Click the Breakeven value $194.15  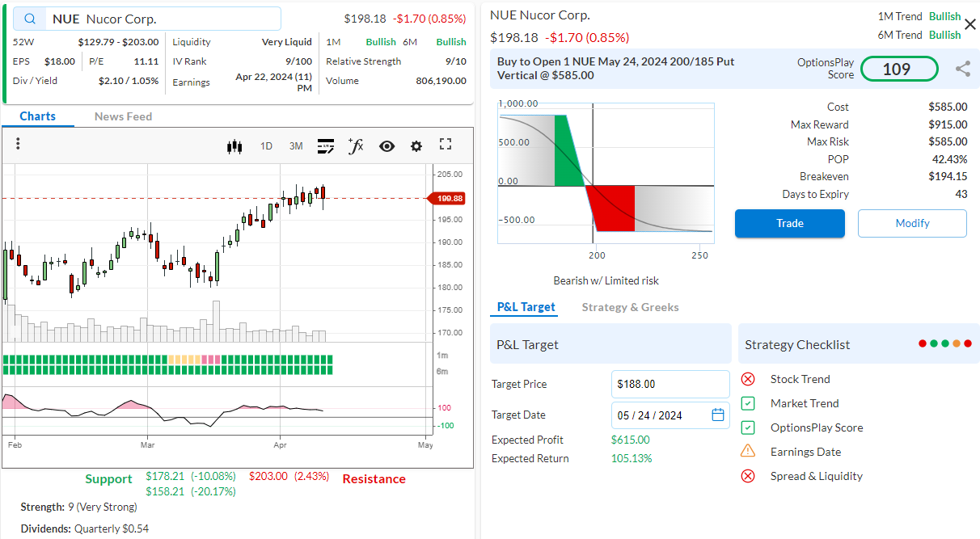948,176
